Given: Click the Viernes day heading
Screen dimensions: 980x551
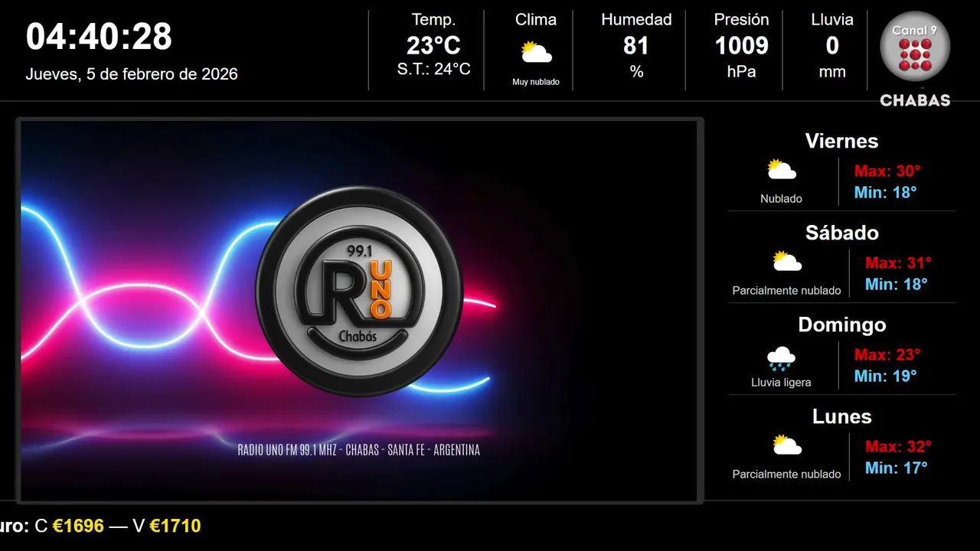Looking at the screenshot, I should point(841,141).
